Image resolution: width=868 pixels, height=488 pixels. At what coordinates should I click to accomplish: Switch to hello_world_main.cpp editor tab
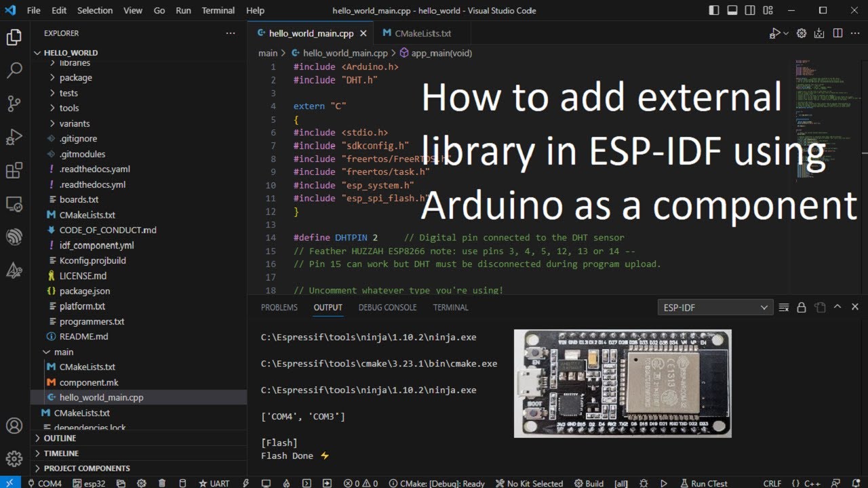click(311, 33)
